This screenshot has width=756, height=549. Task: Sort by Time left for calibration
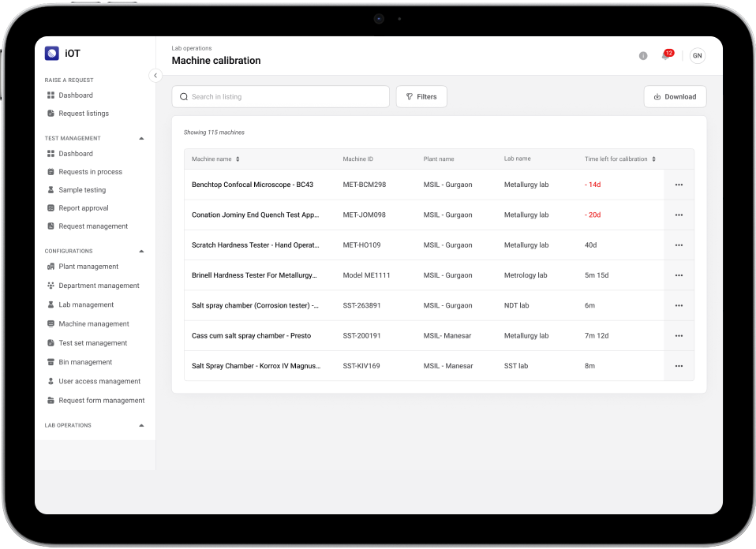pos(653,159)
